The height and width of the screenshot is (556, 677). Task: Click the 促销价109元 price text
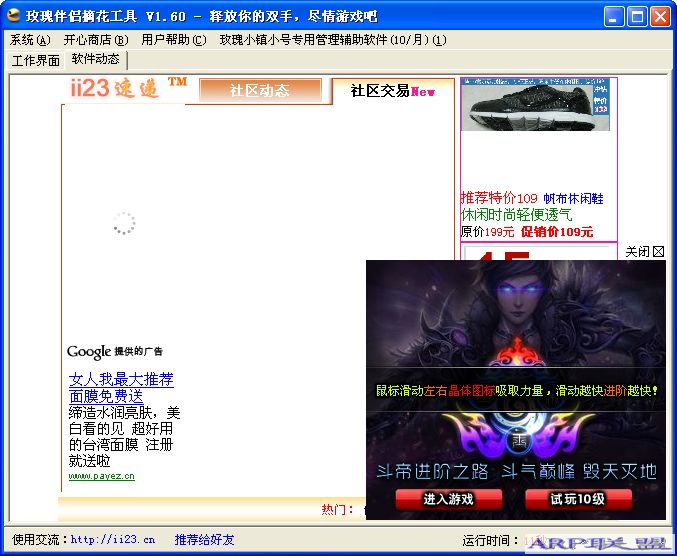coord(557,232)
